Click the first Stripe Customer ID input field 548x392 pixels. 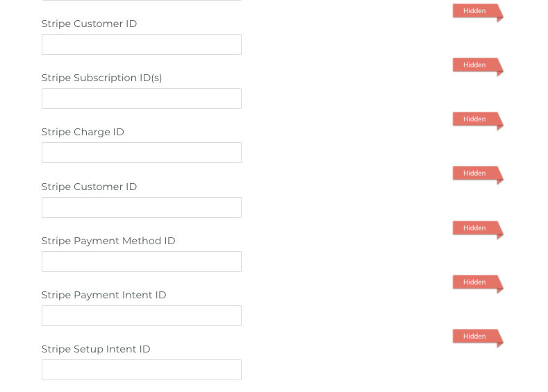pyautogui.click(x=141, y=44)
